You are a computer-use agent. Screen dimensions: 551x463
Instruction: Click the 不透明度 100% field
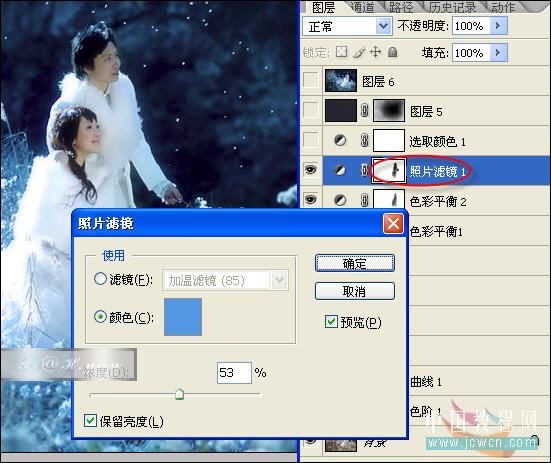pos(471,26)
